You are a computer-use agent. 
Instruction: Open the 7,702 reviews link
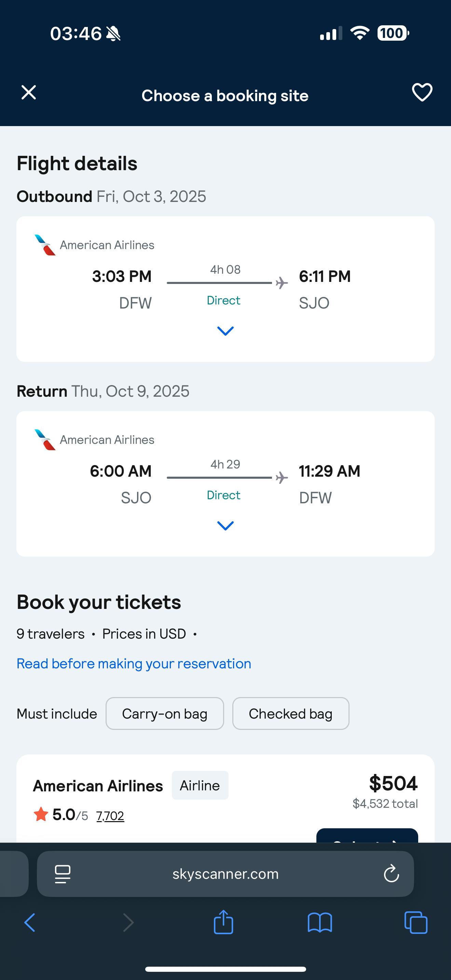click(110, 816)
